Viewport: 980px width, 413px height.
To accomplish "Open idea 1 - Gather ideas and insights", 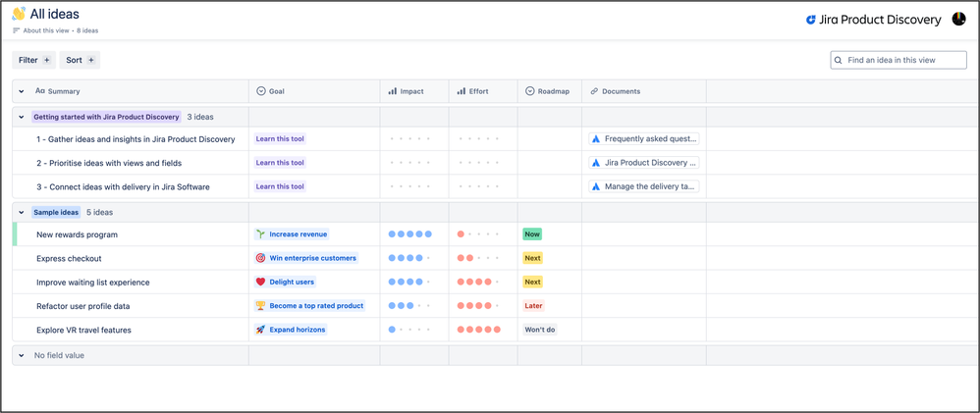I will 136,139.
